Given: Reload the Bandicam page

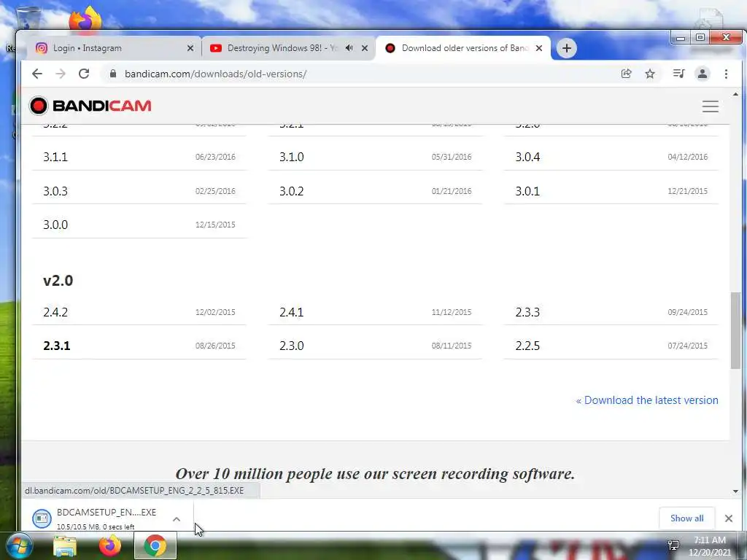Looking at the screenshot, I should 84,74.
